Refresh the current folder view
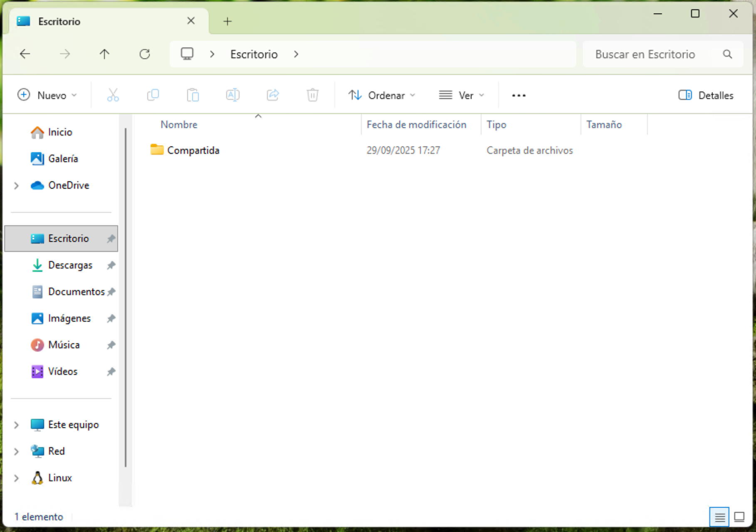 pos(144,54)
